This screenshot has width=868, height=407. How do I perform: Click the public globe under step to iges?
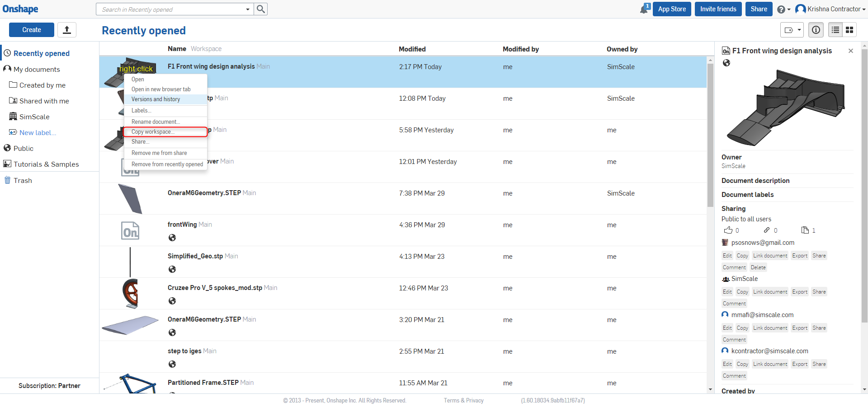tap(172, 364)
